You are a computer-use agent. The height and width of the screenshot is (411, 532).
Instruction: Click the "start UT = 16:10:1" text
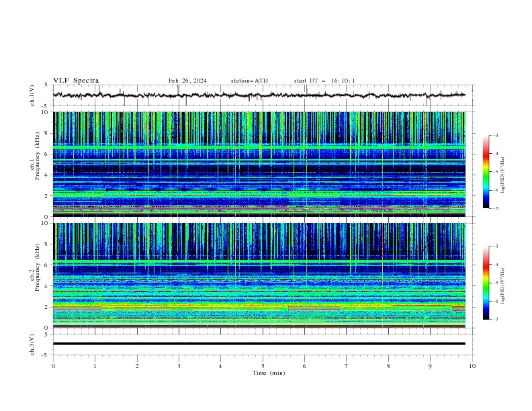point(324,81)
